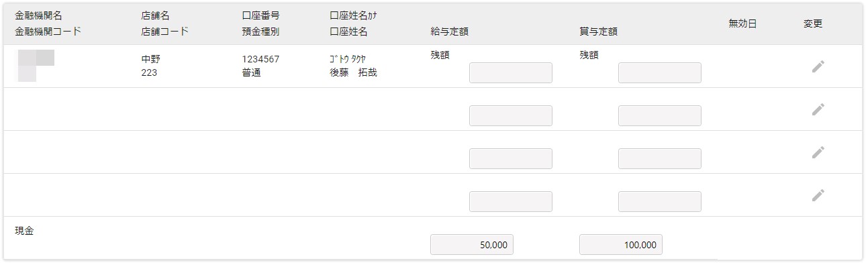Select the account number 1234567 cell
The width and height of the screenshot is (868, 265).
(260, 59)
